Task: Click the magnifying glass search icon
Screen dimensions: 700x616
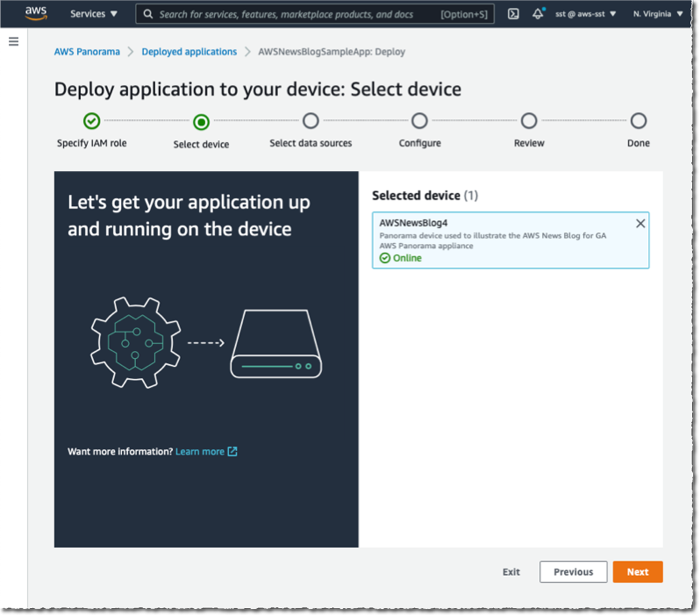Action: pos(147,14)
